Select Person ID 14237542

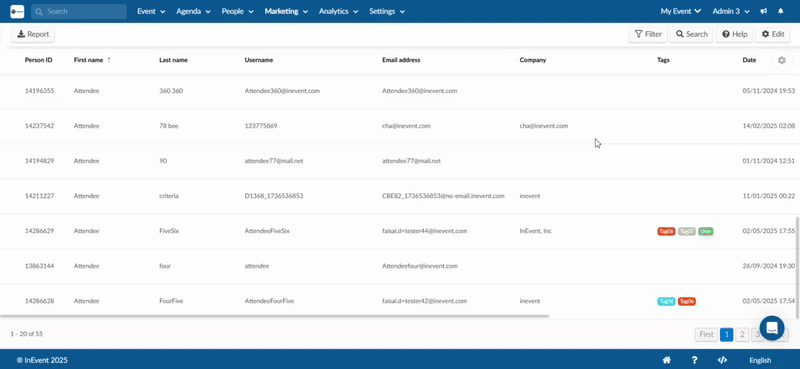(39, 126)
